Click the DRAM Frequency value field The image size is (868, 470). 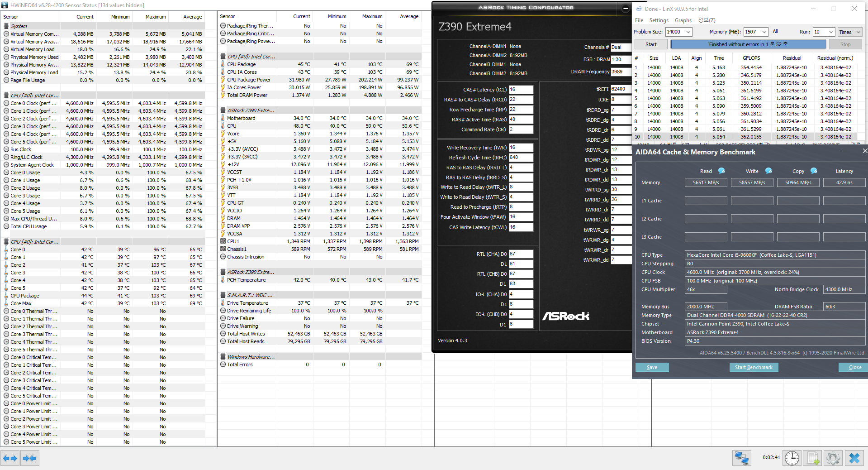point(621,72)
